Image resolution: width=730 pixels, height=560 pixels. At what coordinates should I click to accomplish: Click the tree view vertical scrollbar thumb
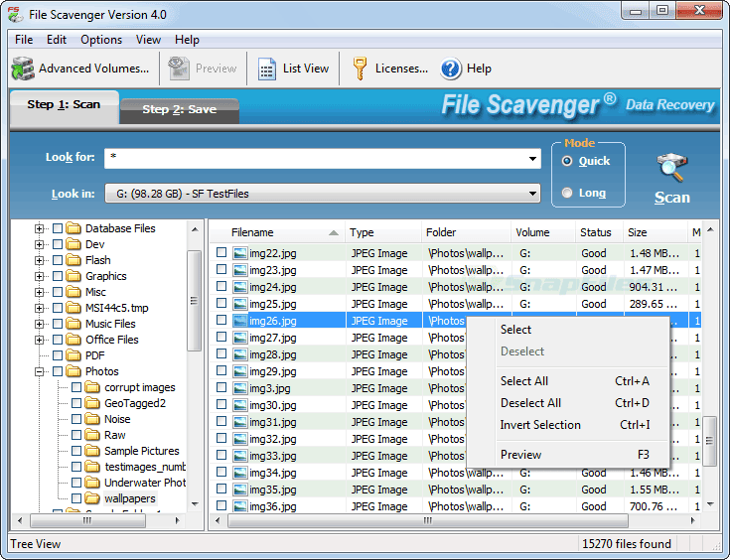(x=194, y=301)
